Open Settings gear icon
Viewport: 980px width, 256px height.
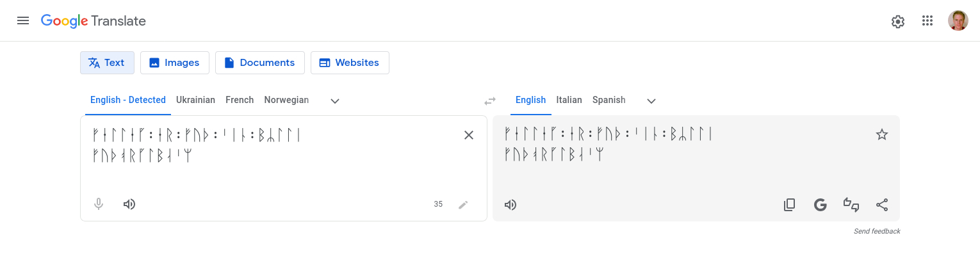pos(897,21)
